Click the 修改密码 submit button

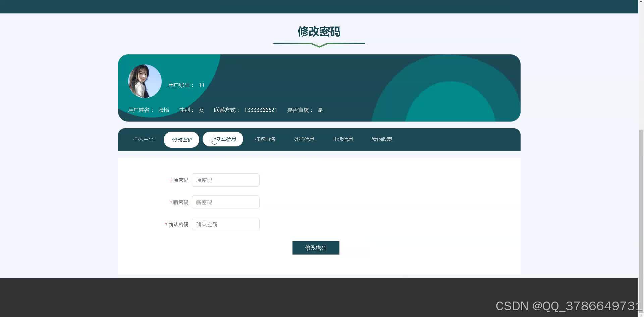tap(316, 247)
